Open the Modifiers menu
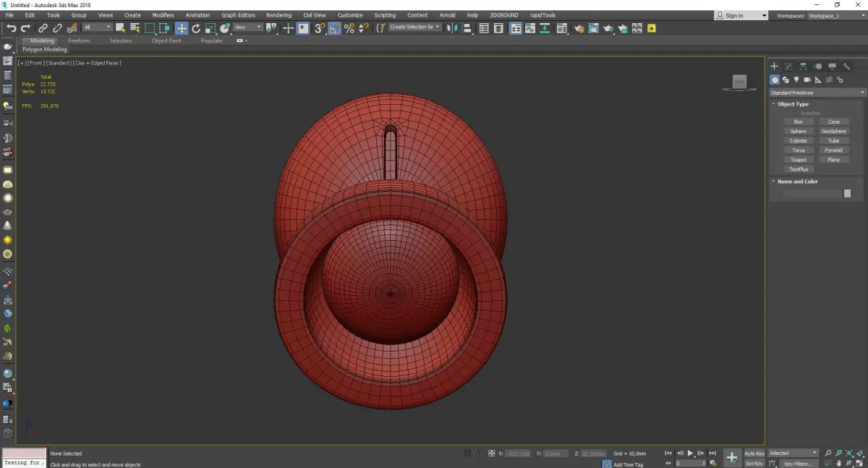The width and height of the screenshot is (868, 468). coord(163,15)
